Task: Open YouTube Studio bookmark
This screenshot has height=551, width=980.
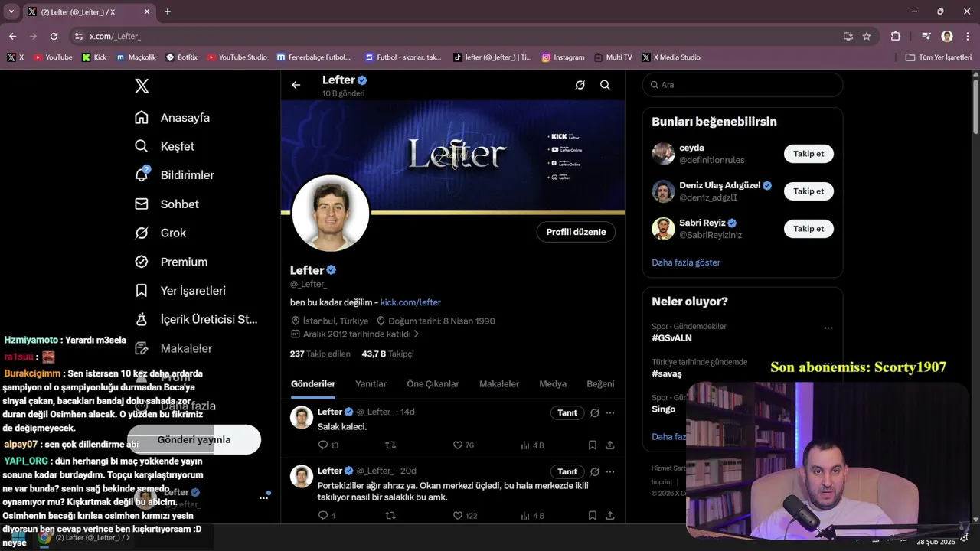Action: click(237, 57)
